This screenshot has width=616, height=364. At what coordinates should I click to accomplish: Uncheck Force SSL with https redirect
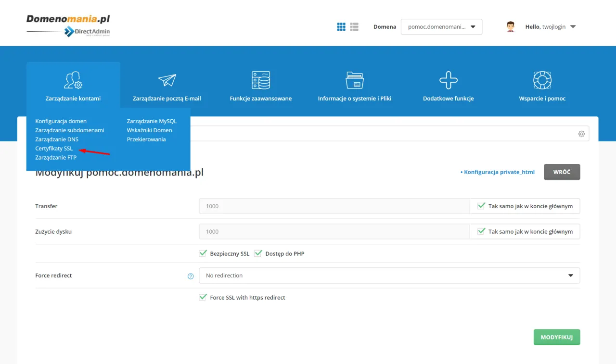(x=203, y=297)
